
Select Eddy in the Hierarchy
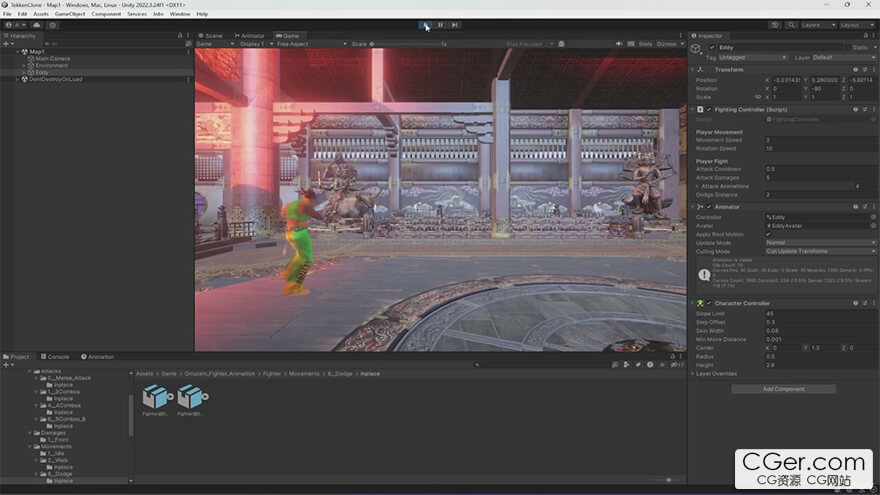[x=42, y=72]
